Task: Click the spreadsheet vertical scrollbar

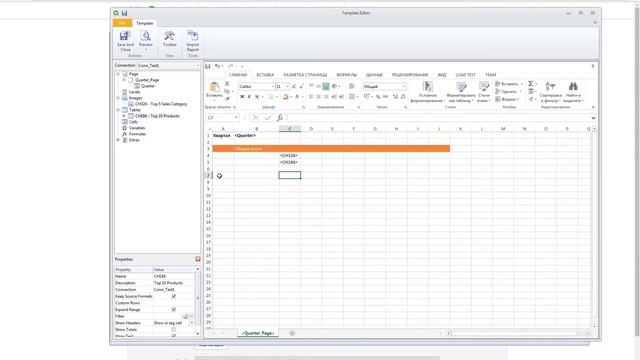Action: pos(594,227)
